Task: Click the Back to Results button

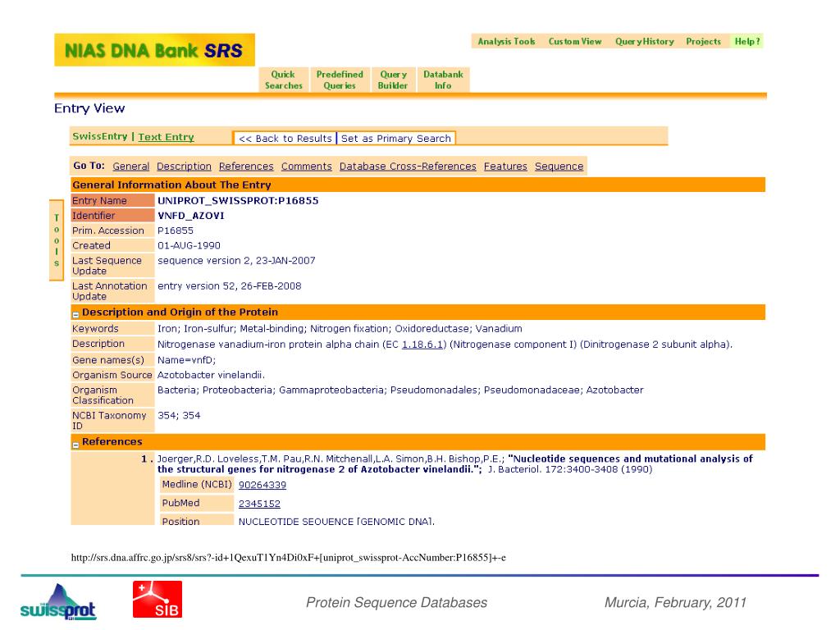Action: [x=285, y=138]
